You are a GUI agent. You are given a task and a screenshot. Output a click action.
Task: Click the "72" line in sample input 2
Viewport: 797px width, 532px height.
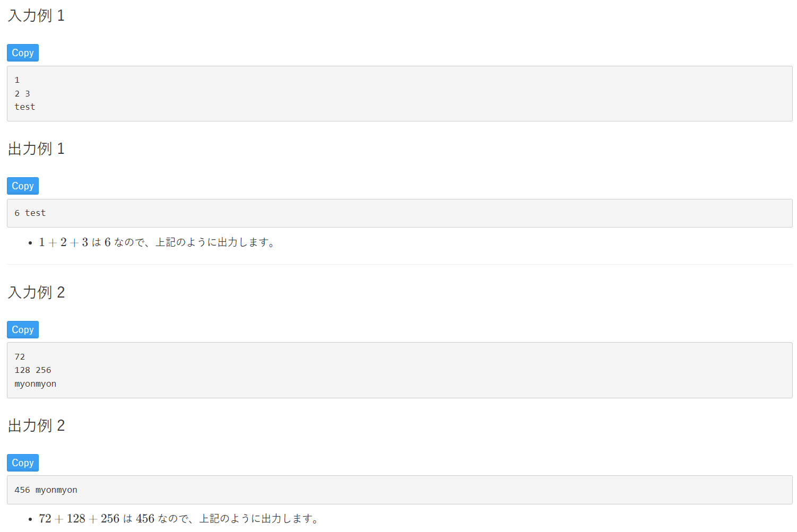[20, 357]
